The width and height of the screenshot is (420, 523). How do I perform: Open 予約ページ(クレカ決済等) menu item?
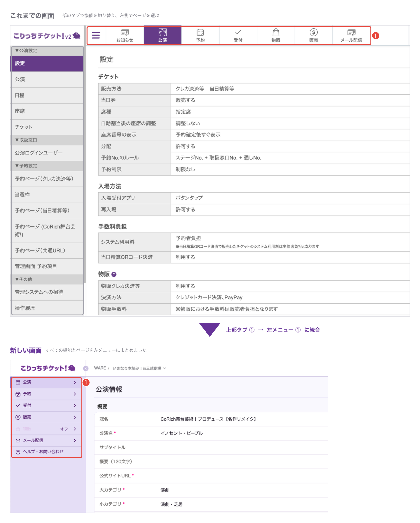point(47,179)
